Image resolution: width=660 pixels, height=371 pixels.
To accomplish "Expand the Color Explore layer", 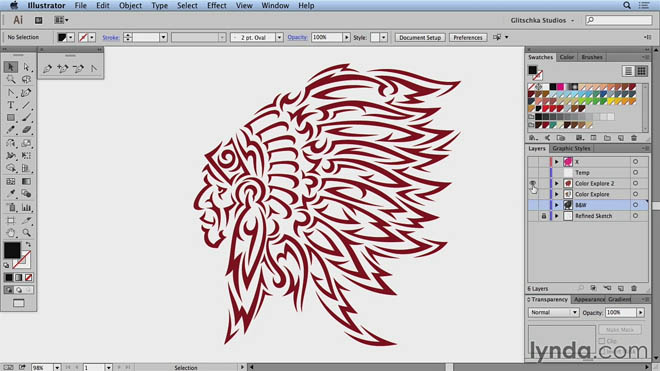I will [556, 195].
